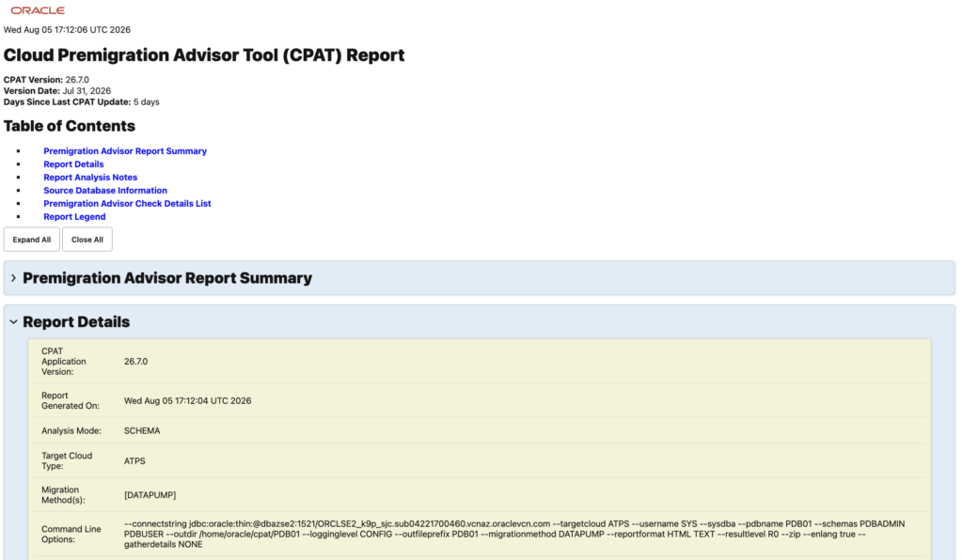Click the SCHEMA analysis mode value
Image resolution: width=963 pixels, height=560 pixels.
click(x=142, y=430)
